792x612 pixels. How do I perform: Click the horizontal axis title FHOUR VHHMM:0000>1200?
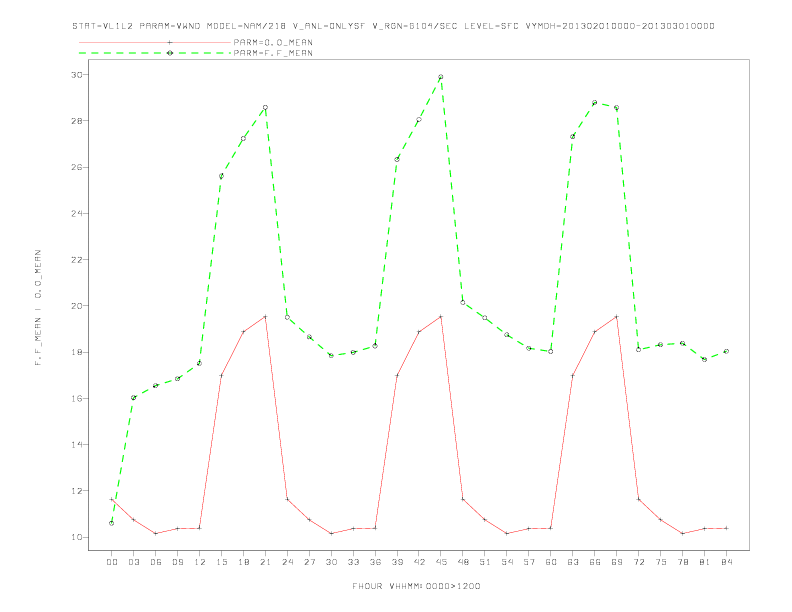[x=416, y=586]
